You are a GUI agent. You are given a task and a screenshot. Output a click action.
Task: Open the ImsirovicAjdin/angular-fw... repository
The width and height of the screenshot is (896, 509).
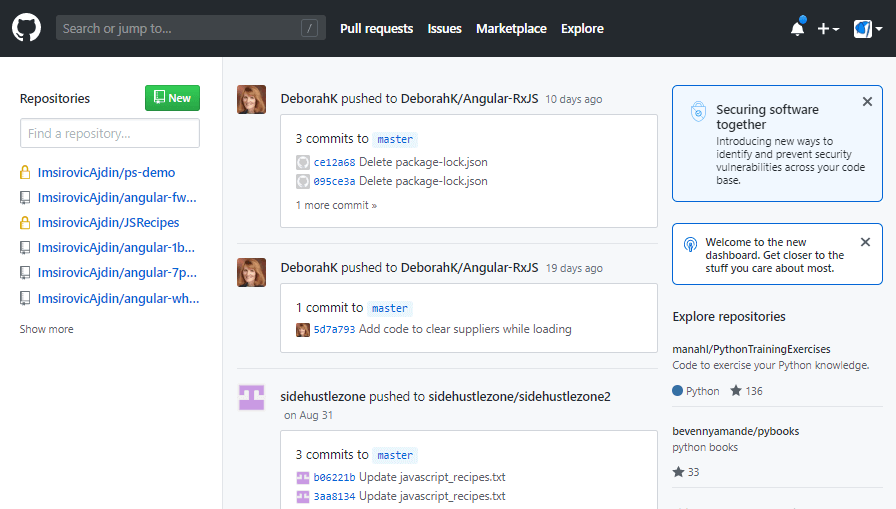coord(117,198)
